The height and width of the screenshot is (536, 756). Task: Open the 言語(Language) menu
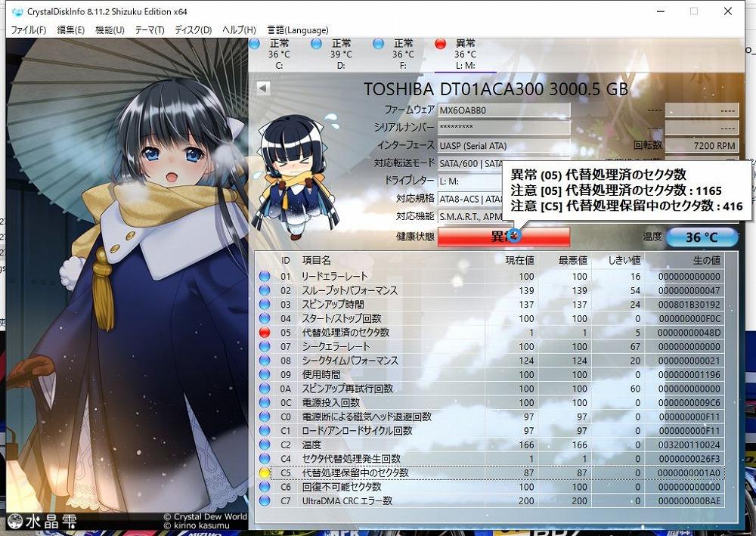pos(297,30)
